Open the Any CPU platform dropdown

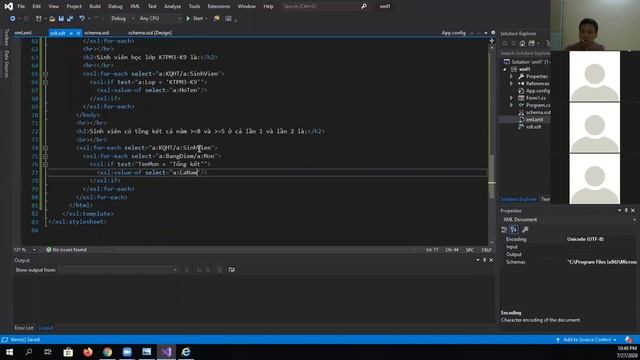[x=160, y=18]
